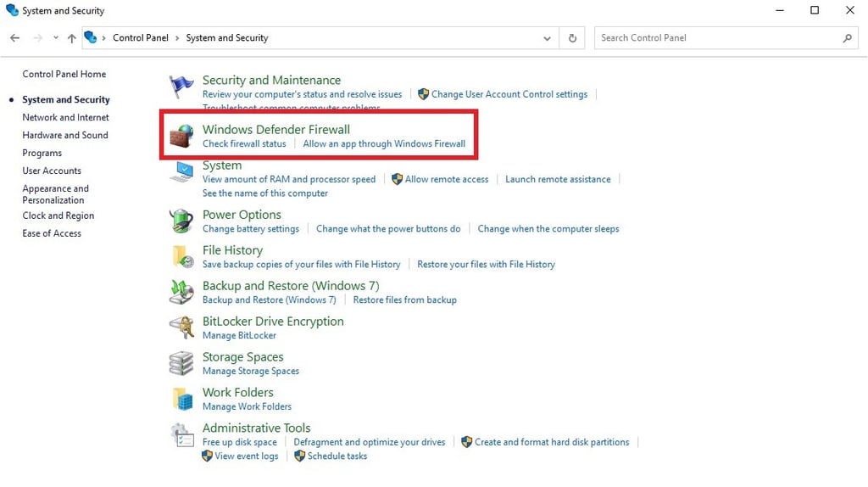Click the Windows Defender Firewall brick wall icon
The width and height of the screenshot is (868, 487).
181,136
